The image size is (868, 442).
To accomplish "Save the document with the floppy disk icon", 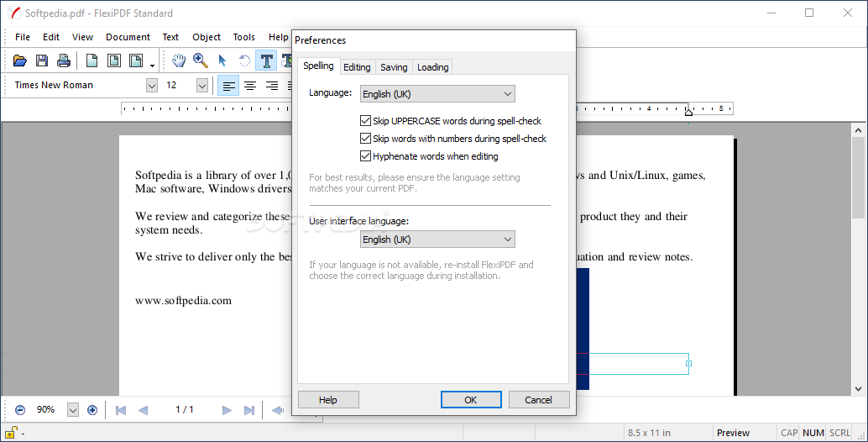I will click(x=41, y=61).
